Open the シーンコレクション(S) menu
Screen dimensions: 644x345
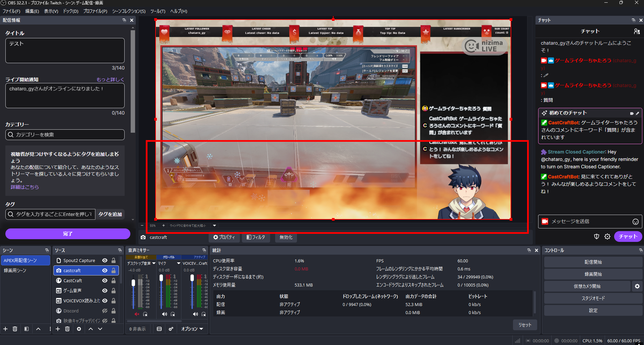click(129, 11)
